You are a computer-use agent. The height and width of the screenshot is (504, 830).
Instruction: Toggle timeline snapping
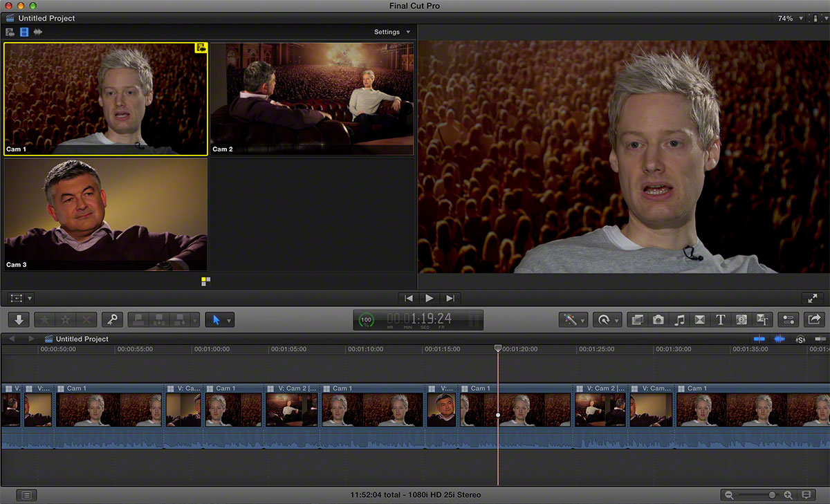(820, 339)
